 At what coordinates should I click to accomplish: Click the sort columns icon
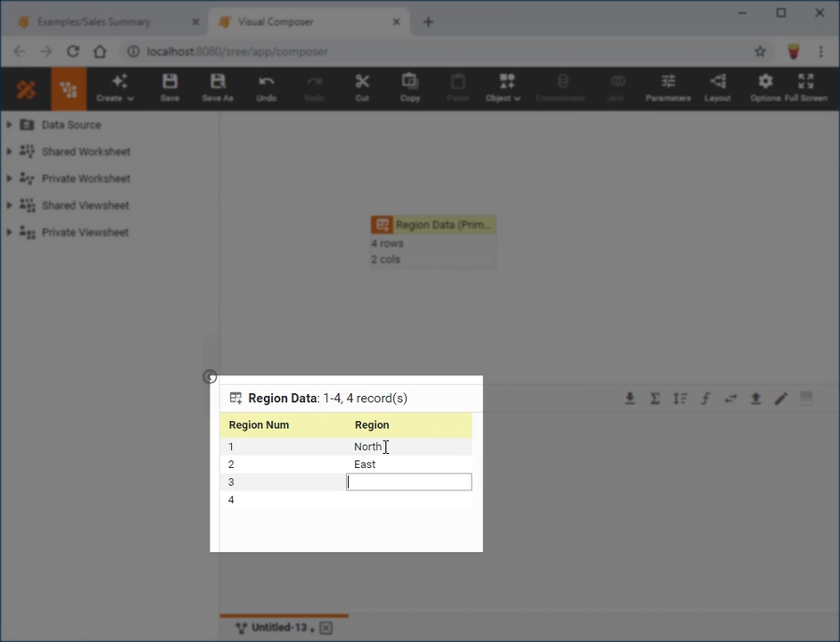pyautogui.click(x=679, y=399)
